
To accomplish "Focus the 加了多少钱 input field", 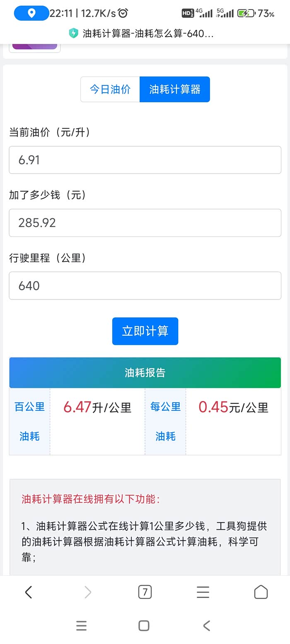I will [x=145, y=223].
